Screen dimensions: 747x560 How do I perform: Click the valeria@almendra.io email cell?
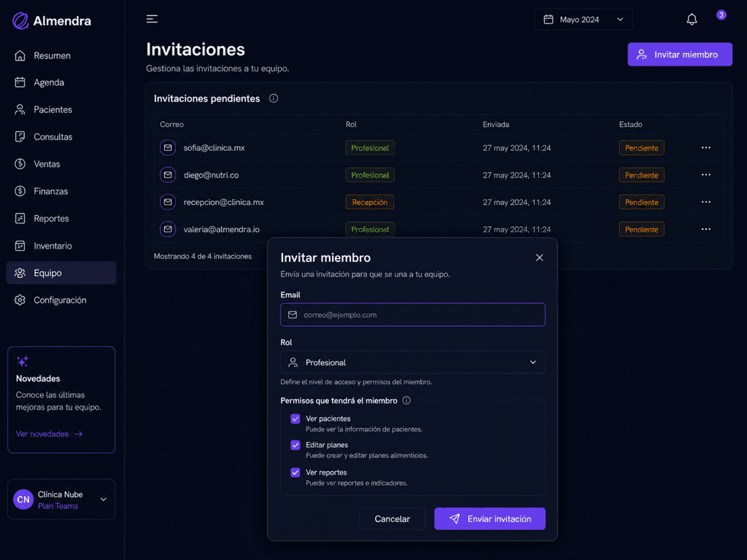222,229
